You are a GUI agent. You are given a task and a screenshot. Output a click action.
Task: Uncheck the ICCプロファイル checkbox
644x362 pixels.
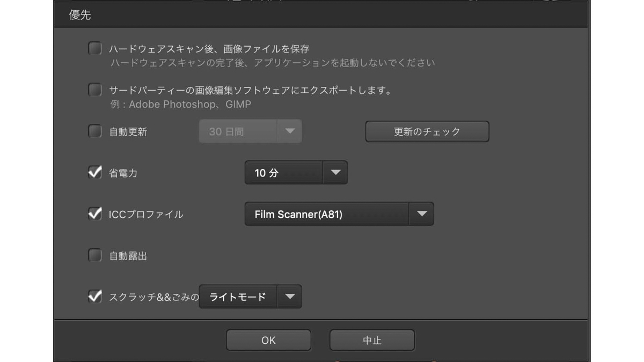click(x=94, y=213)
